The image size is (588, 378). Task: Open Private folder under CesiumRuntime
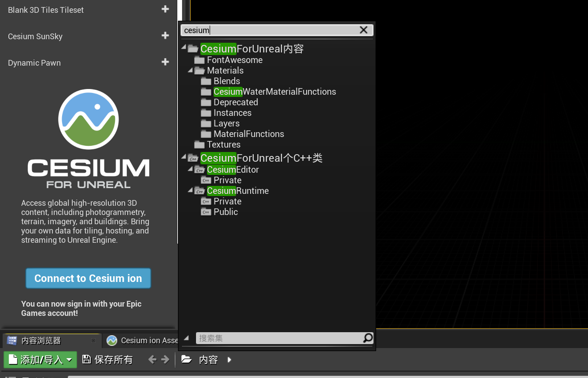(x=227, y=201)
